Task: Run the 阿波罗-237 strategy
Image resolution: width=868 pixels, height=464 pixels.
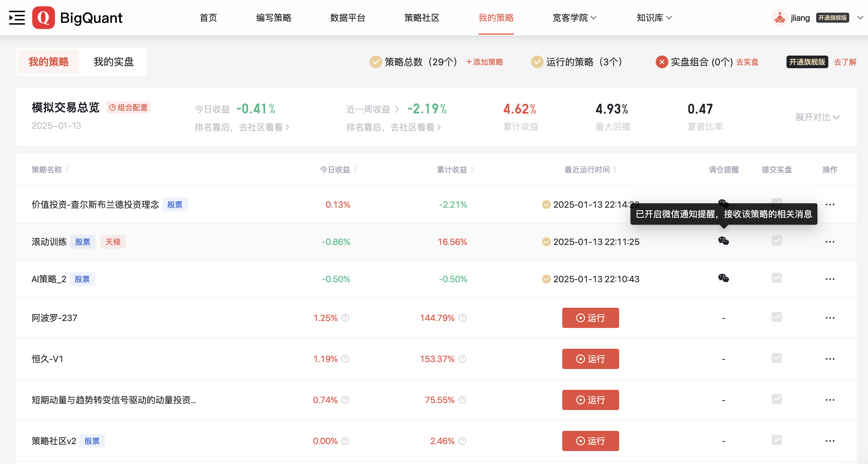Action: tap(590, 318)
